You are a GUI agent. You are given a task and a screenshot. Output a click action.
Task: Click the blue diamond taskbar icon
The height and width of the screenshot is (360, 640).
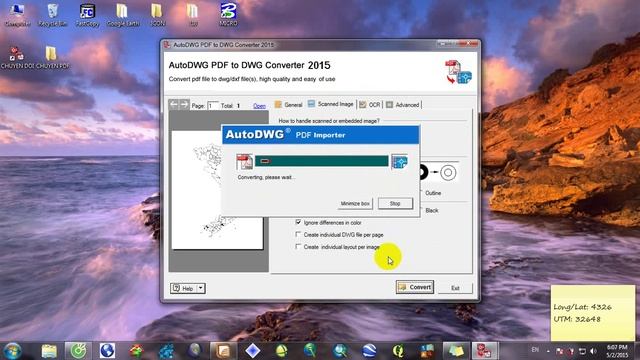coord(253,351)
